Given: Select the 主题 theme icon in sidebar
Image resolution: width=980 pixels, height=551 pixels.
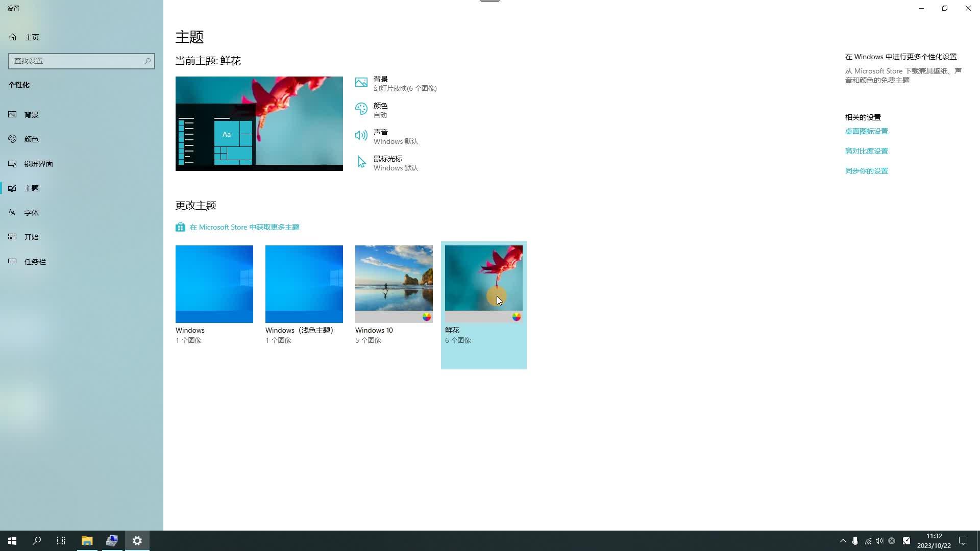Looking at the screenshot, I should click(x=13, y=188).
